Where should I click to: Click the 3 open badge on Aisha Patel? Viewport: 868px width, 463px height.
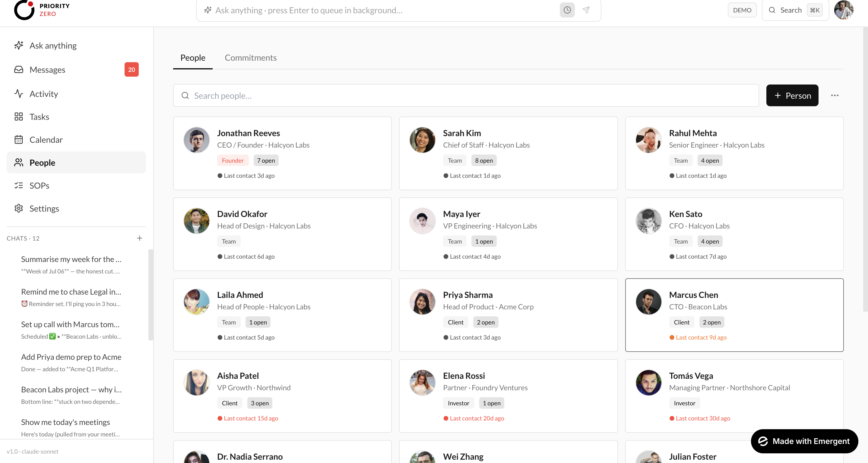pyautogui.click(x=259, y=403)
